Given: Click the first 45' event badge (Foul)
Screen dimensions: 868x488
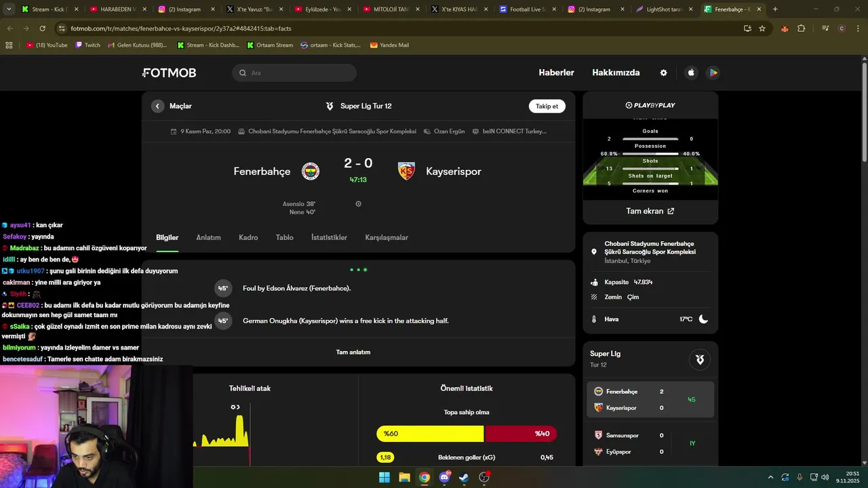Looking at the screenshot, I should 222,288.
